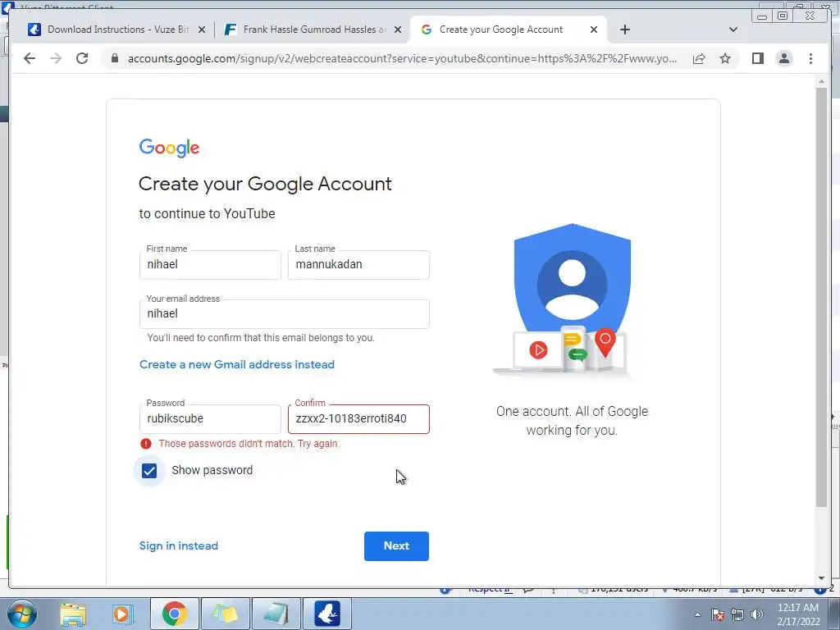Click the browser forward arrow
Screen dimensions: 840x630
56,58
